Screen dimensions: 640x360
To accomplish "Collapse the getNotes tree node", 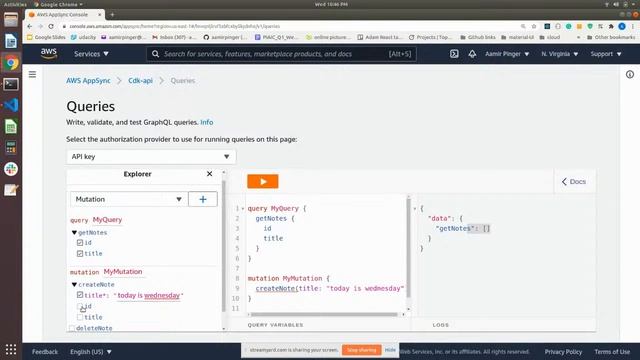I will coord(74,233).
